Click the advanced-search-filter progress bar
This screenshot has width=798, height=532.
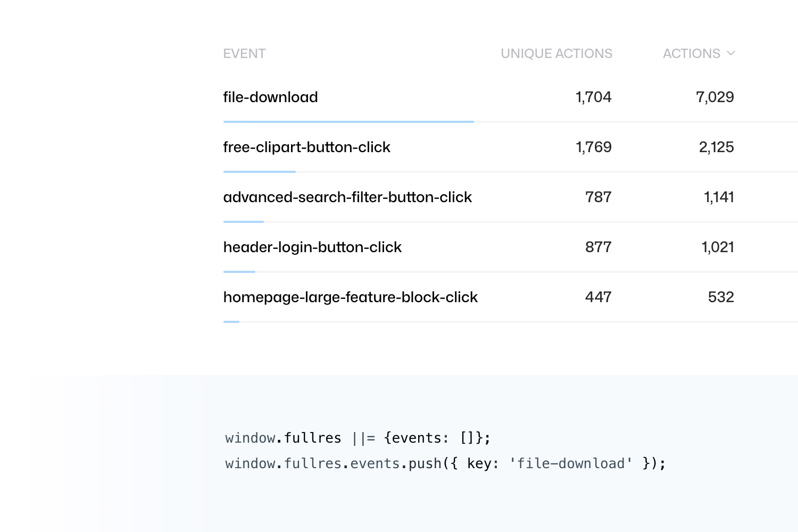(x=244, y=222)
